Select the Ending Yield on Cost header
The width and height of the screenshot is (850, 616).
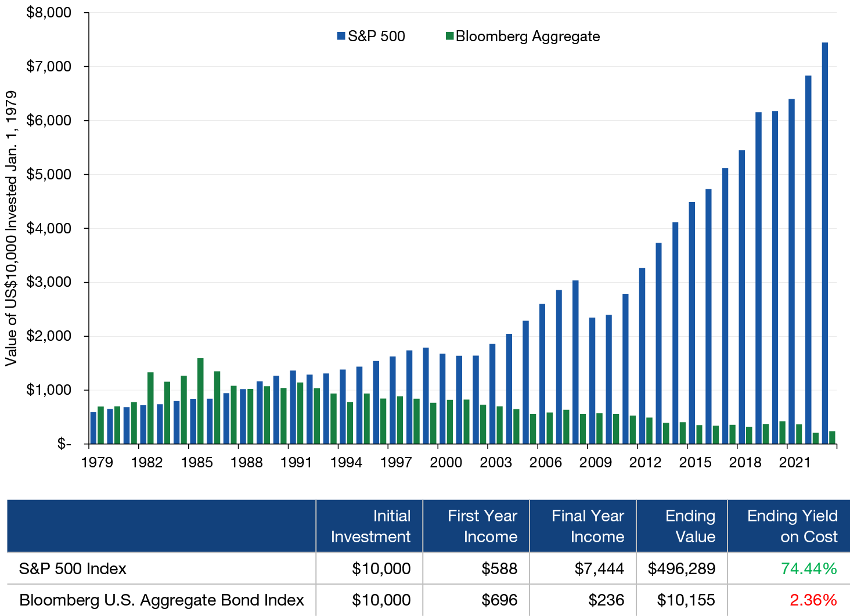pos(792,526)
